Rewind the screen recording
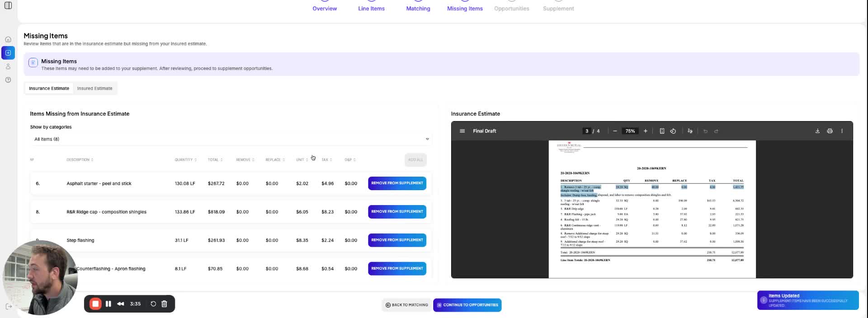 (x=121, y=304)
